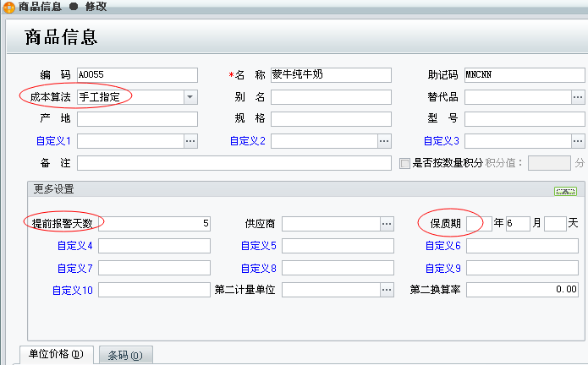Click the 自定义2 input field
Screen dimensions: 588x365
point(324,141)
